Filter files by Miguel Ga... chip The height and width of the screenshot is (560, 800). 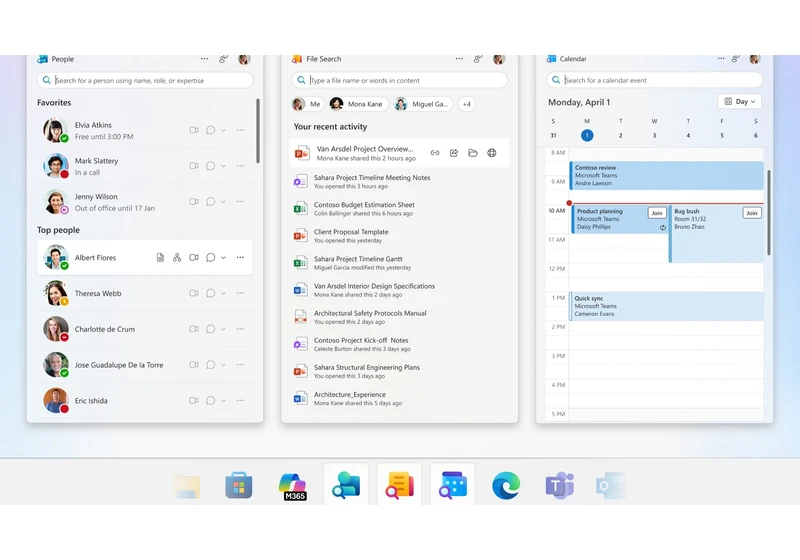(423, 104)
